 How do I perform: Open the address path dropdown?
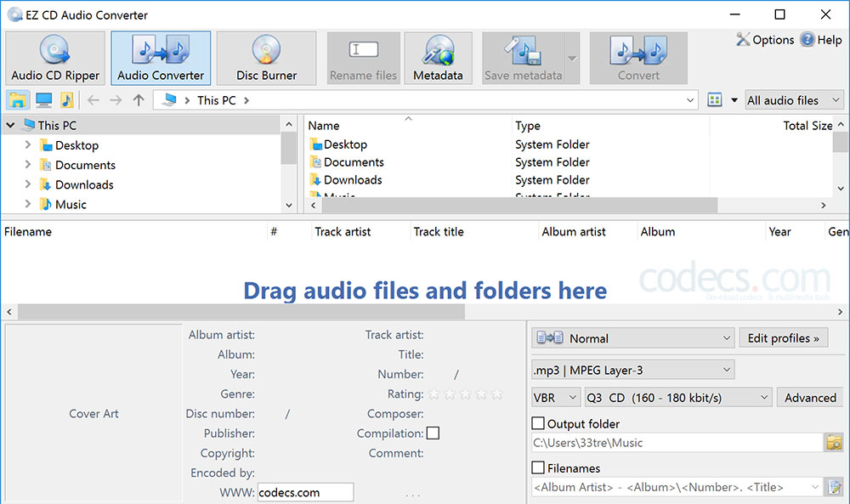point(690,100)
